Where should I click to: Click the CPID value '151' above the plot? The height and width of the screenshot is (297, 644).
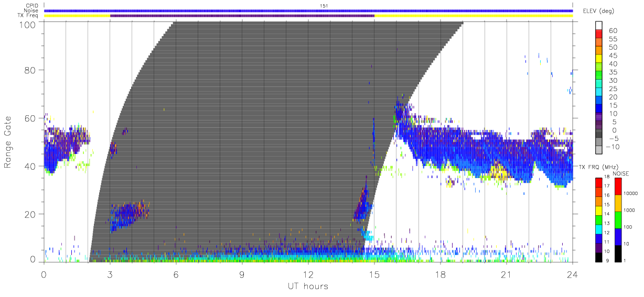point(324,5)
